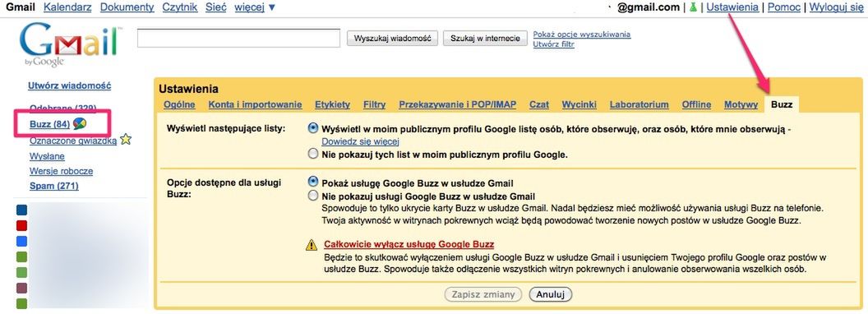
Task: Click the dark blue label color square
Action: point(21,210)
